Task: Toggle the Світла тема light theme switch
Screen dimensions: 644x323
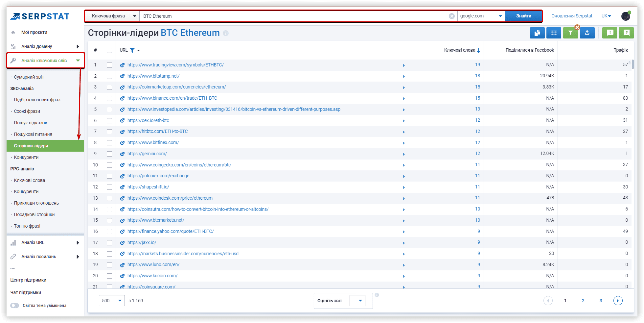Action: (x=14, y=306)
